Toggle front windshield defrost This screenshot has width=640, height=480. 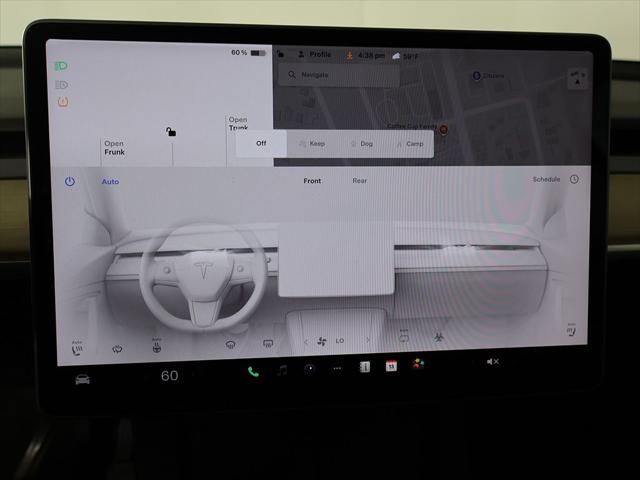coord(231,345)
